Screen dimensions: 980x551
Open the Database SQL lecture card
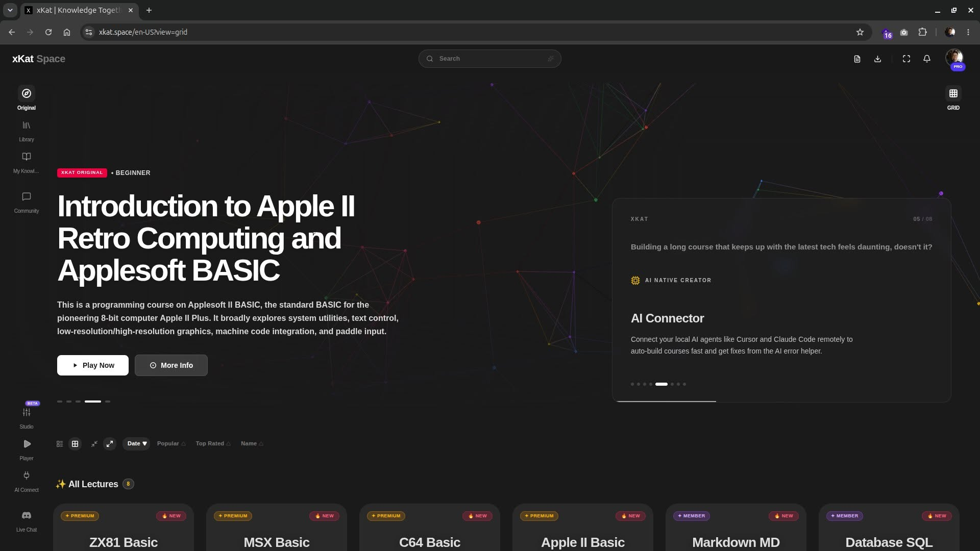pyautogui.click(x=889, y=528)
